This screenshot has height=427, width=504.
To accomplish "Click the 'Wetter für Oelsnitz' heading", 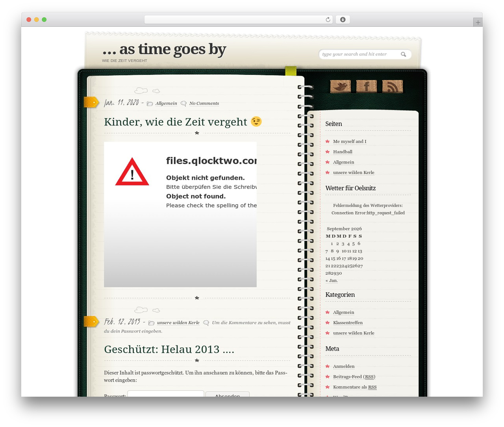I will (350, 188).
